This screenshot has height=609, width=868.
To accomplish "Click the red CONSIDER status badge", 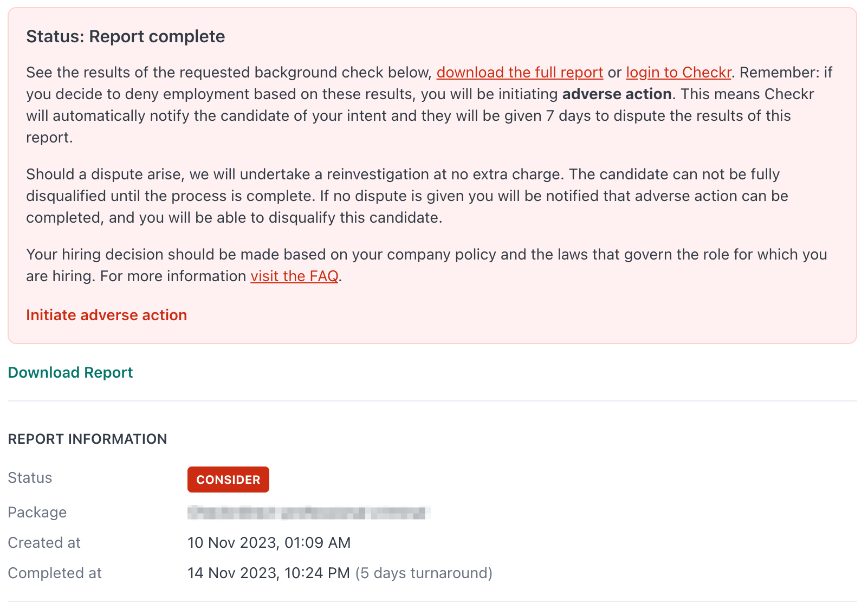I will pyautogui.click(x=228, y=480).
